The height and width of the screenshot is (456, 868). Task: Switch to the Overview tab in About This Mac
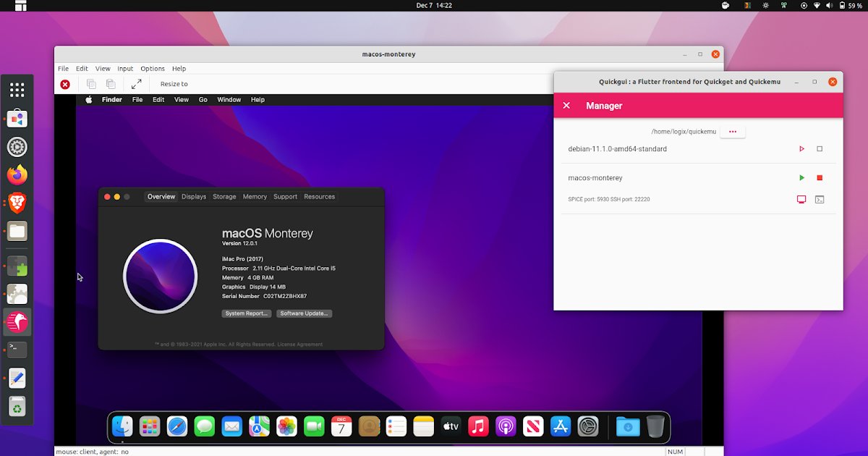coord(161,197)
